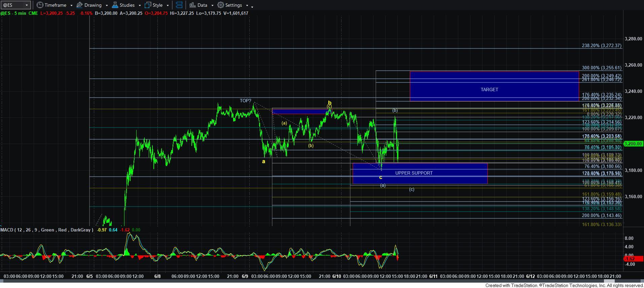The height and width of the screenshot is (288, 644).
Task: Click the 6/10 date on time axis
Action: pos(337,276)
